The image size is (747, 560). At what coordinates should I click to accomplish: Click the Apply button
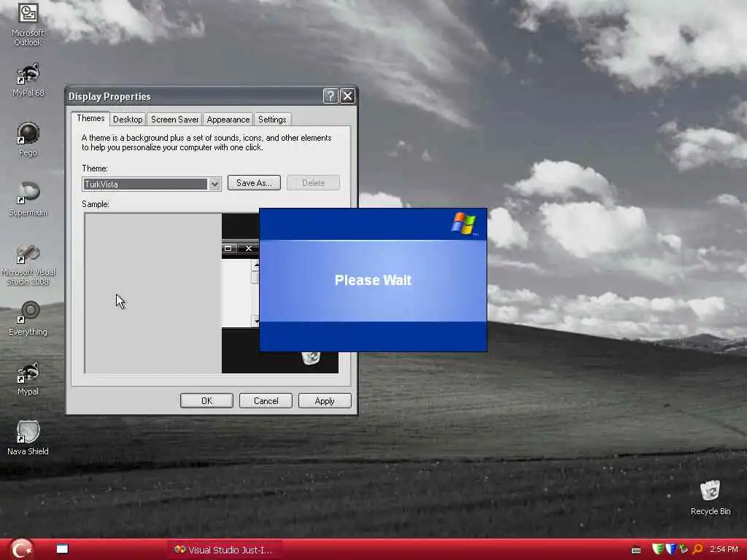click(325, 401)
